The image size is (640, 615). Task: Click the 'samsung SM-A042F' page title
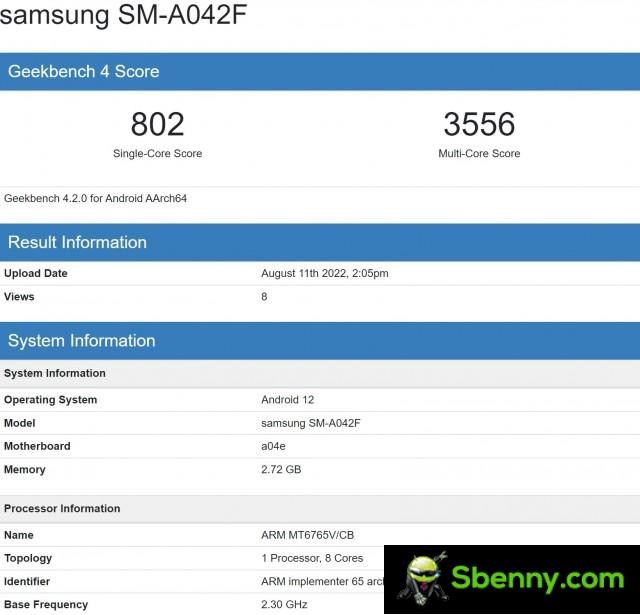coord(123,15)
